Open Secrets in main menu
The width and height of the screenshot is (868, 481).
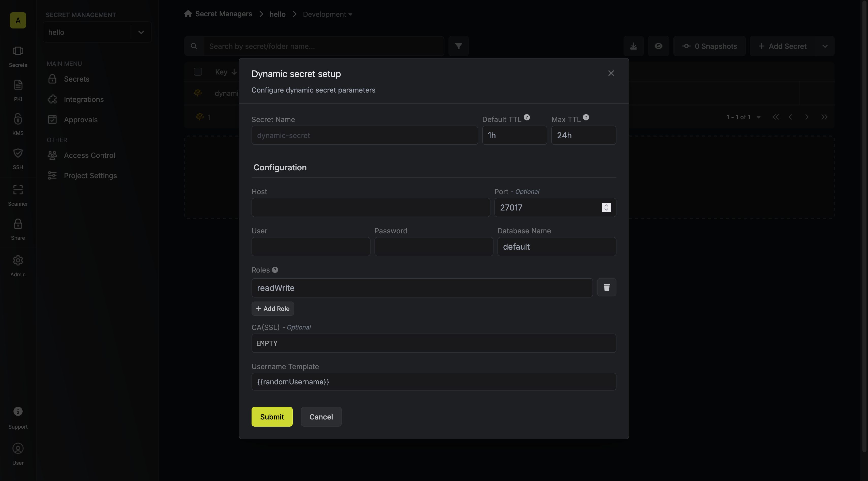pos(77,79)
